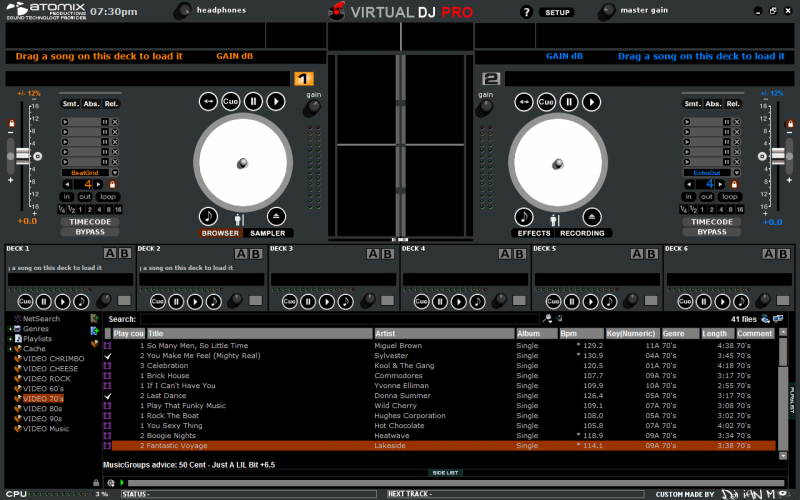The width and height of the screenshot is (800, 500).
Task: Toggle DECK 3 B button
Action: point(388,254)
